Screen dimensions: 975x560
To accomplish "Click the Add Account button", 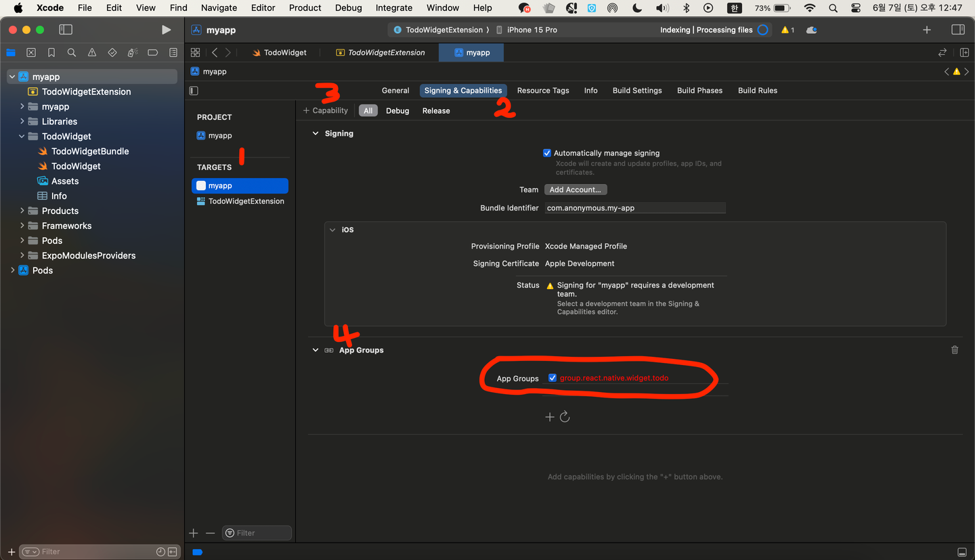I will click(576, 190).
